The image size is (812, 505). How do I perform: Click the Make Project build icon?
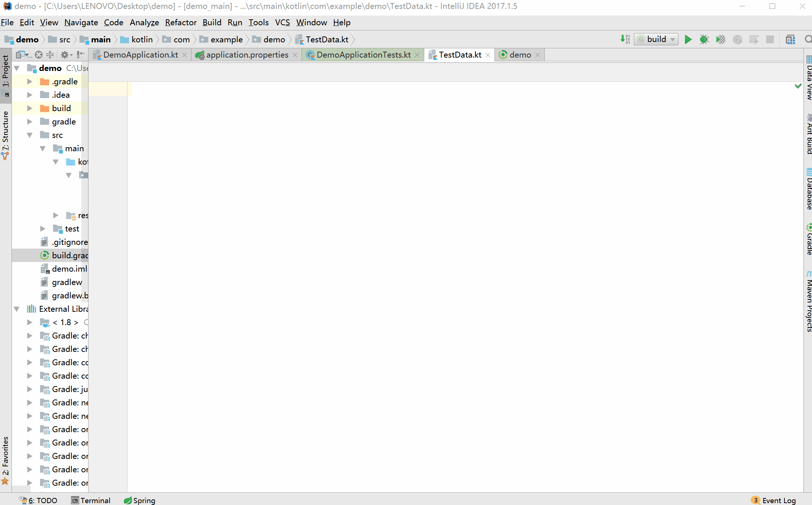[x=625, y=39]
